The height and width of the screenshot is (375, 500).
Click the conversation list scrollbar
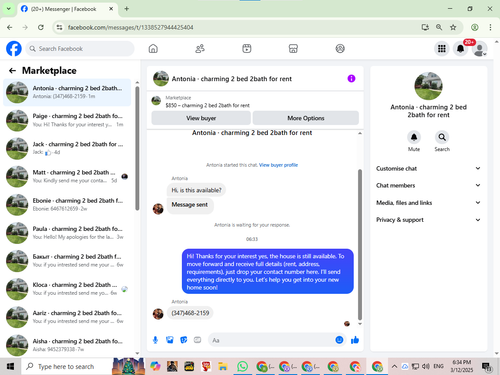tap(137, 148)
